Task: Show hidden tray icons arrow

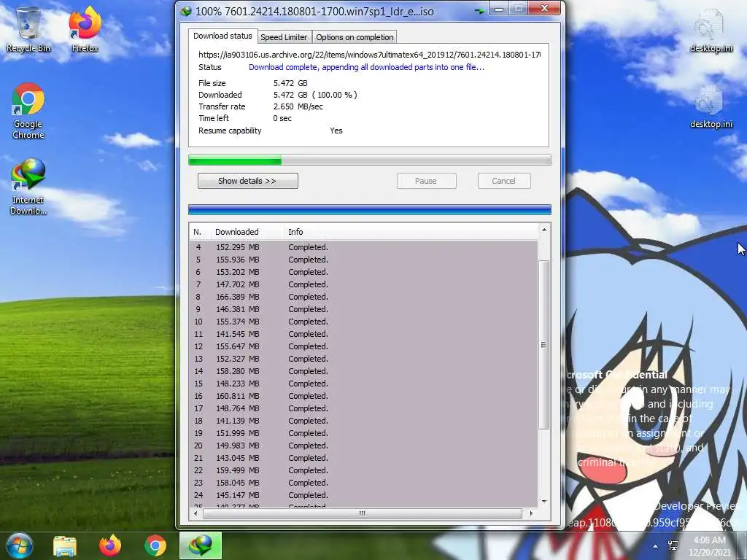Action: coord(656,546)
